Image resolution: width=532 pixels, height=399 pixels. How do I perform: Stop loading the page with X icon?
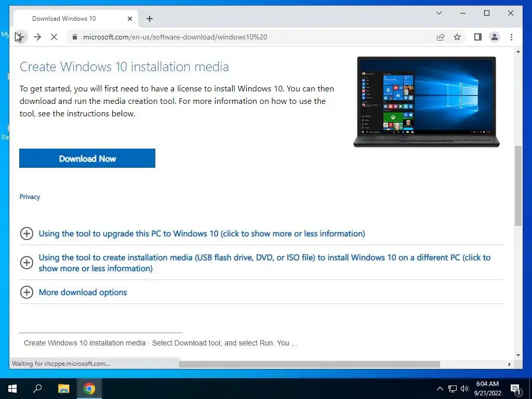54,37
